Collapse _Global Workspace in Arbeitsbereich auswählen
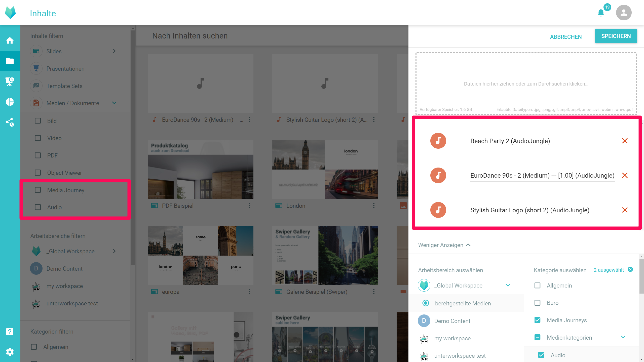The height and width of the screenshot is (362, 644). 508,285
